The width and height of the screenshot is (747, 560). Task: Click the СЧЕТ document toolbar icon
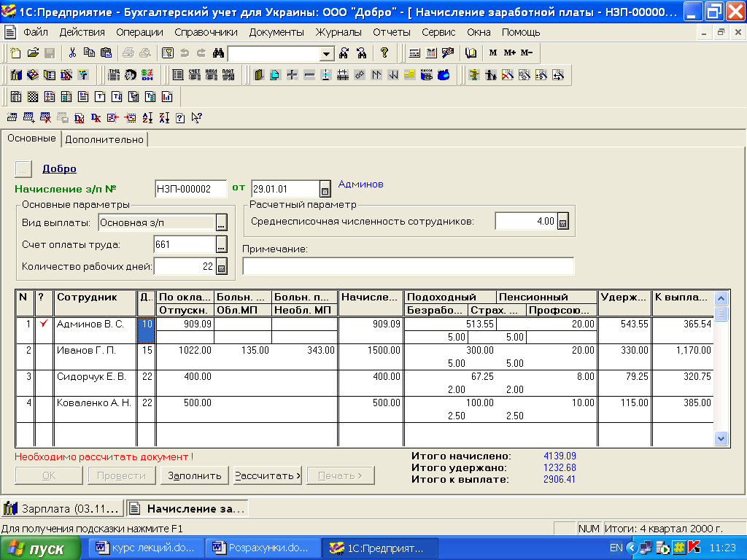click(x=194, y=75)
